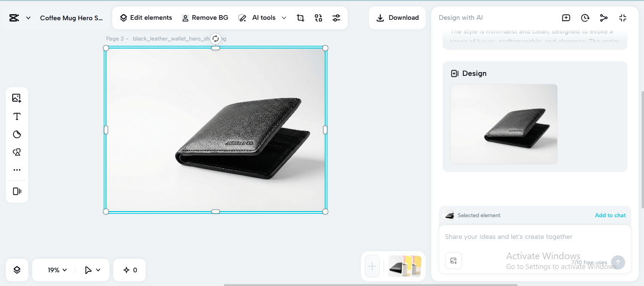Click the Design section icon
The width and height of the screenshot is (644, 286).
(455, 74)
